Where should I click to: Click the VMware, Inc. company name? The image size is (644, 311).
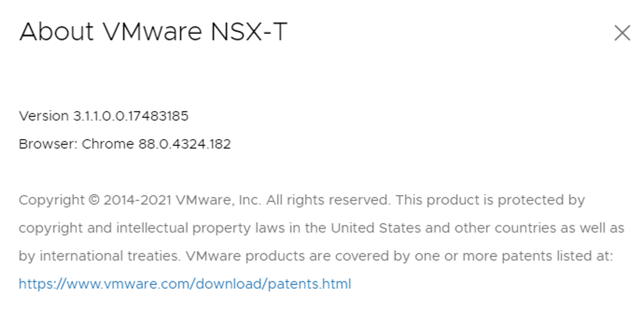tap(218, 200)
